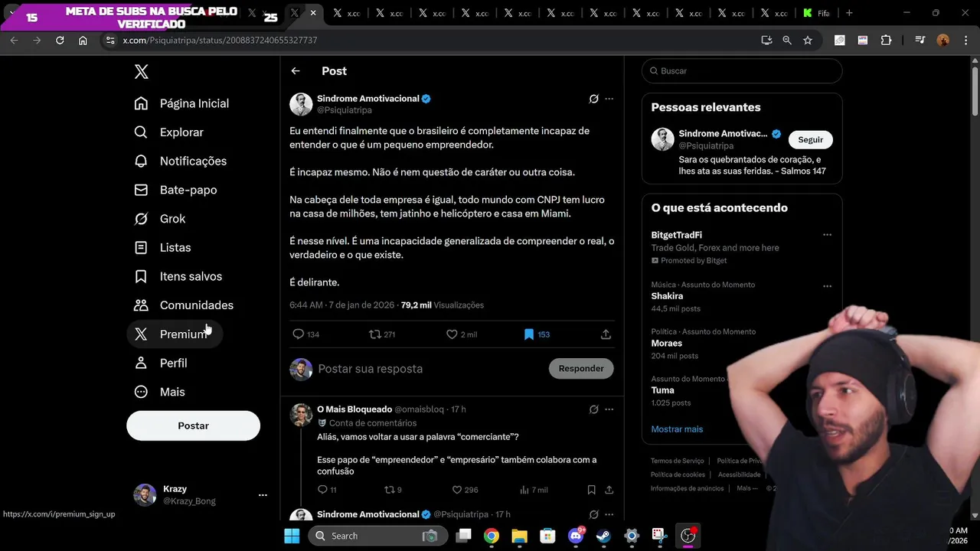This screenshot has width=980, height=551.
Task: Open Discord from the taskbar
Action: pyautogui.click(x=576, y=536)
